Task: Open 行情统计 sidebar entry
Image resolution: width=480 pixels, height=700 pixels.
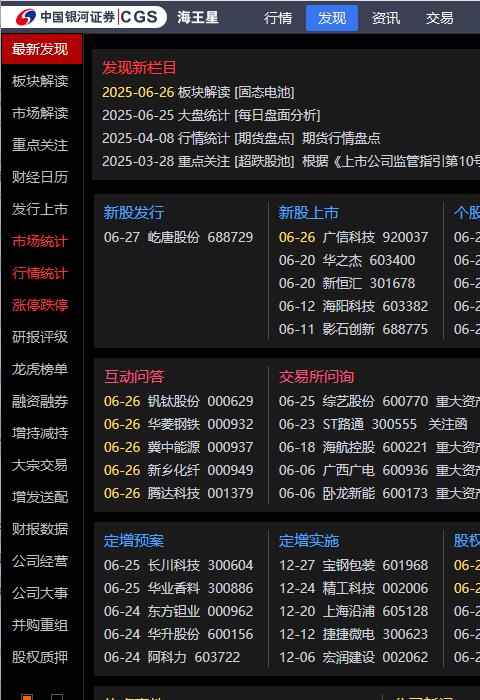Action: 40,273
